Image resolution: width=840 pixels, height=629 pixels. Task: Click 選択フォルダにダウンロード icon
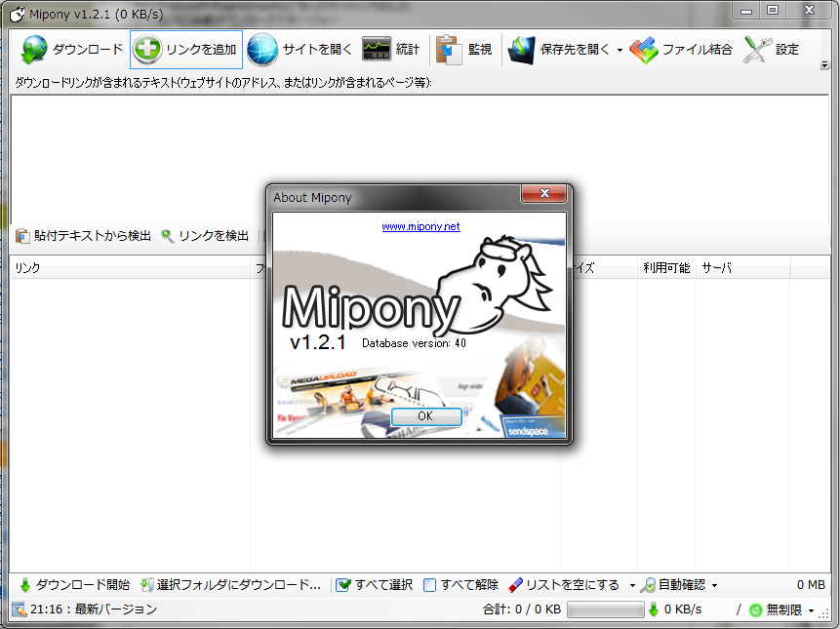[146, 585]
